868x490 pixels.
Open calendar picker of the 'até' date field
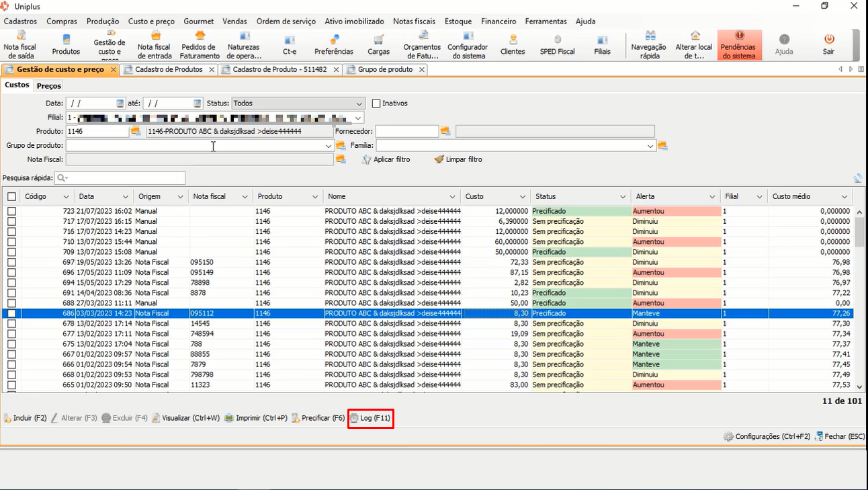198,104
